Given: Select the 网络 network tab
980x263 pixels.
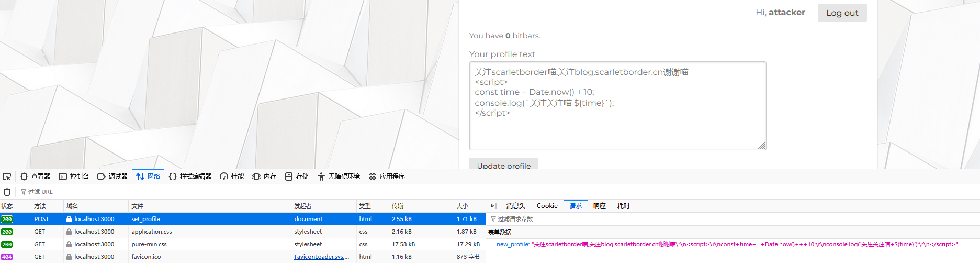Looking at the screenshot, I should tap(148, 177).
